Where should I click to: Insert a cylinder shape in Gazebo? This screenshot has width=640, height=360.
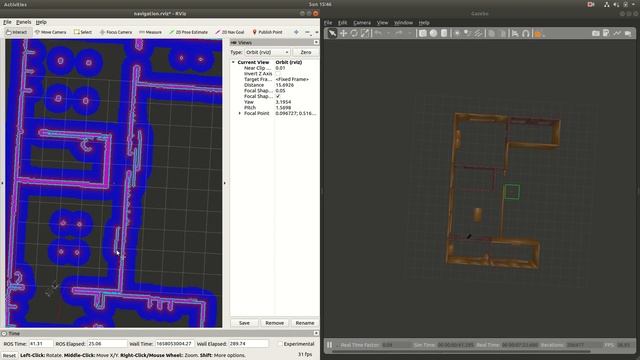[444, 33]
